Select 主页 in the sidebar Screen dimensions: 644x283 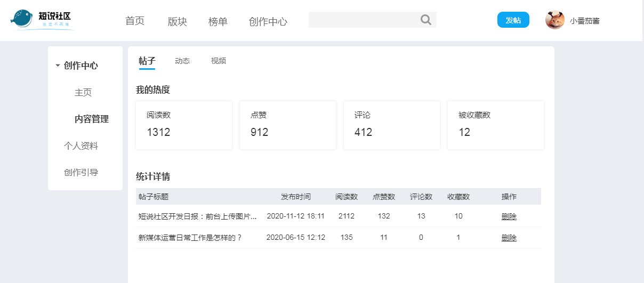click(83, 93)
